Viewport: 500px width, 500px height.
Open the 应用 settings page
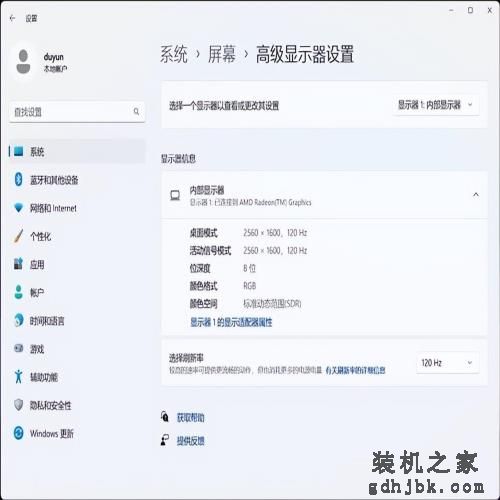tap(77, 264)
